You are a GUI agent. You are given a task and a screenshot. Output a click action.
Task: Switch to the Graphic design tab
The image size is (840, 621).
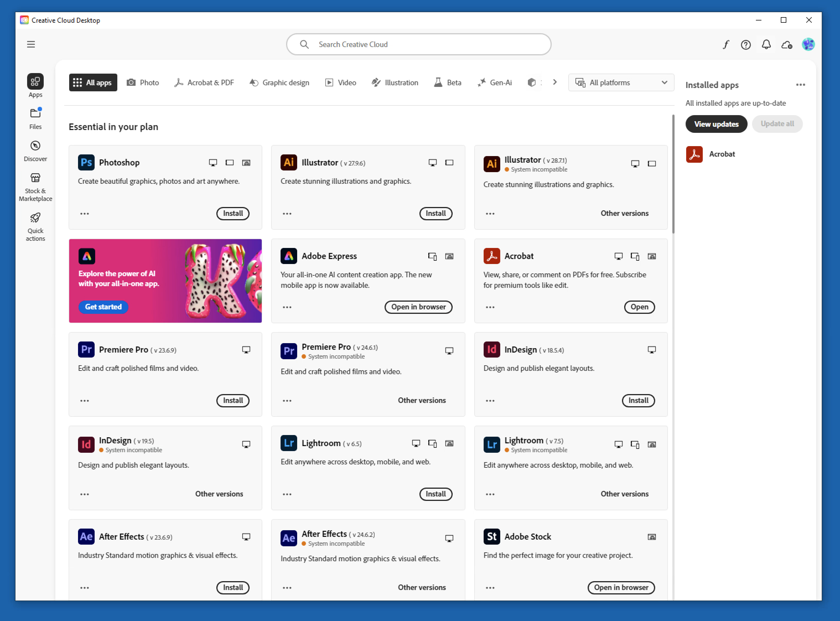279,82
